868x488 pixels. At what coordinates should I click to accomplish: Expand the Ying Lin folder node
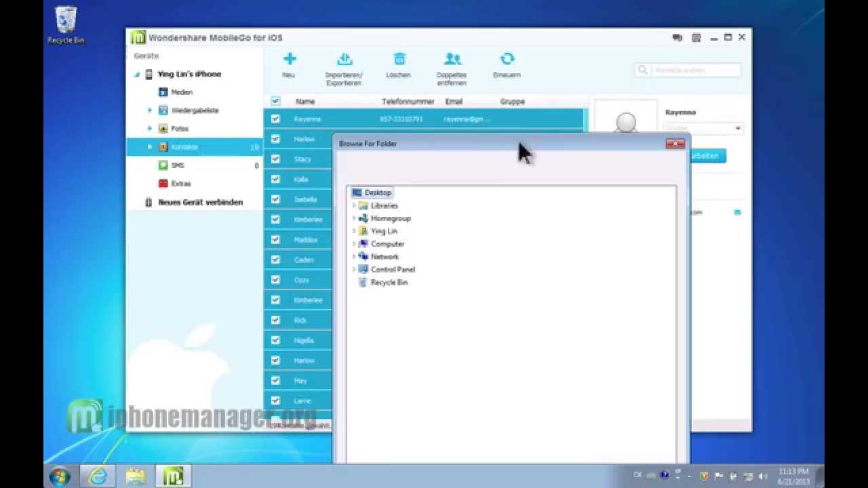pyautogui.click(x=354, y=231)
